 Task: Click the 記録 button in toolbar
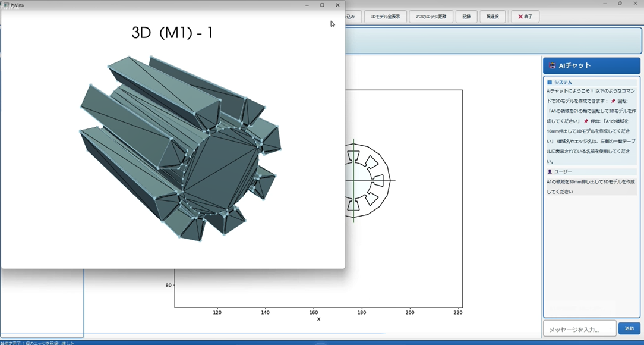[x=466, y=17]
